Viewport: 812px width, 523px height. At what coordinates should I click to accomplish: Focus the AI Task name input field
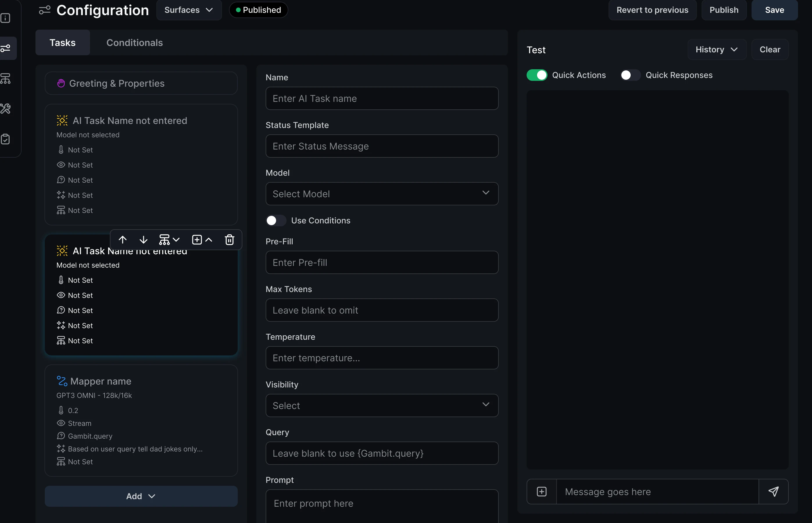(382, 99)
